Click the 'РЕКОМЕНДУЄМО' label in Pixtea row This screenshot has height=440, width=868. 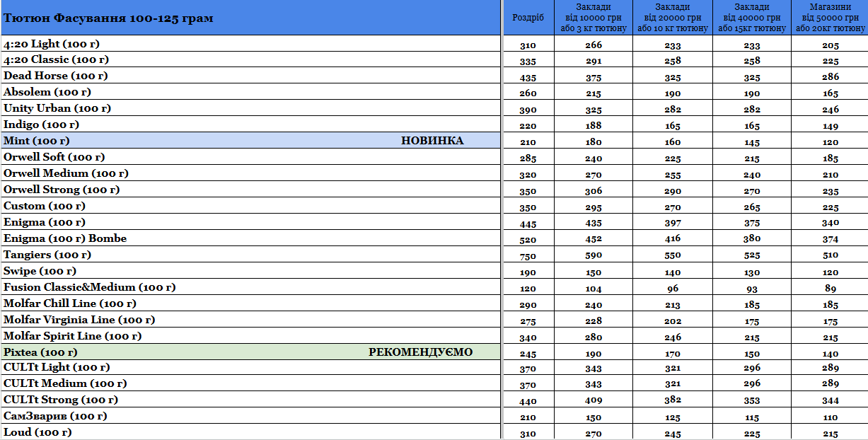click(x=421, y=352)
